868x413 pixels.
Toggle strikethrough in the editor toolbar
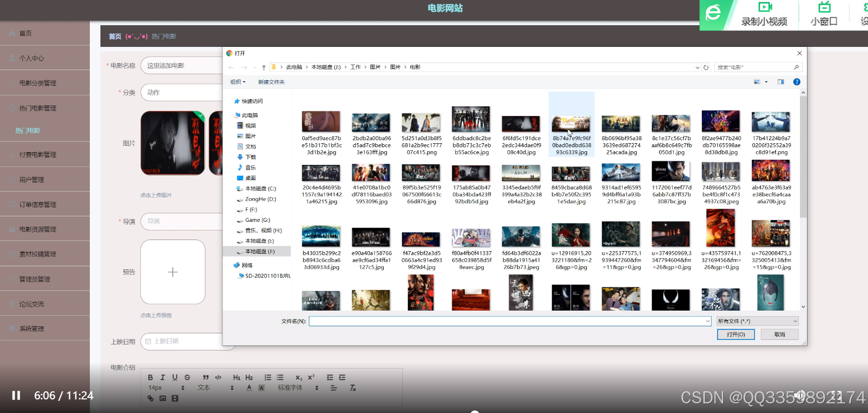pyautogui.click(x=187, y=377)
